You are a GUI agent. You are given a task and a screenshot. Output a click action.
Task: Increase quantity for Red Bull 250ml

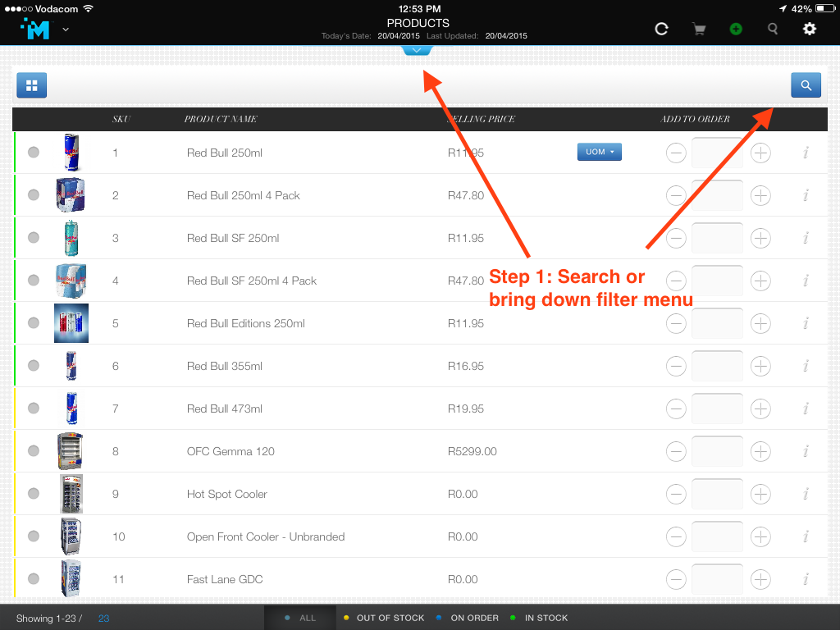(760, 153)
